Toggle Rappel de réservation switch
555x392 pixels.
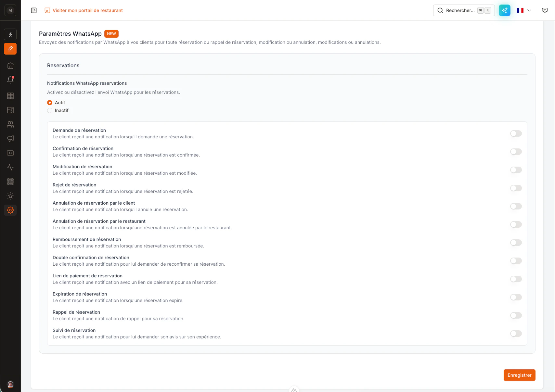tap(516, 315)
